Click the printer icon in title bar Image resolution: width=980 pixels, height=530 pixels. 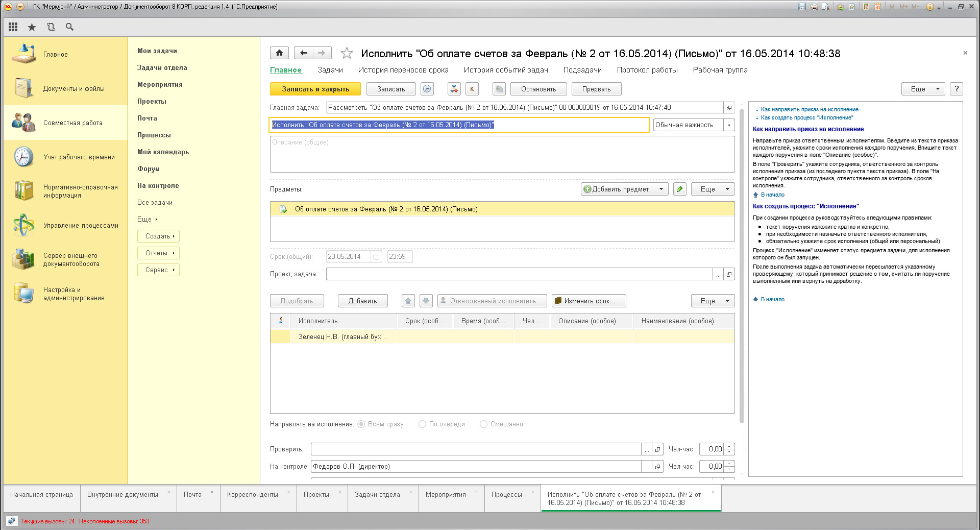click(814, 7)
